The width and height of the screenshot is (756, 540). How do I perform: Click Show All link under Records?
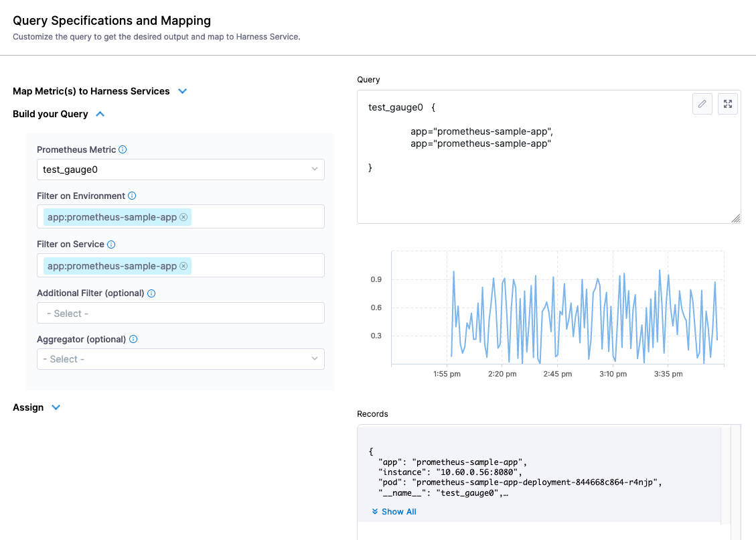point(394,512)
